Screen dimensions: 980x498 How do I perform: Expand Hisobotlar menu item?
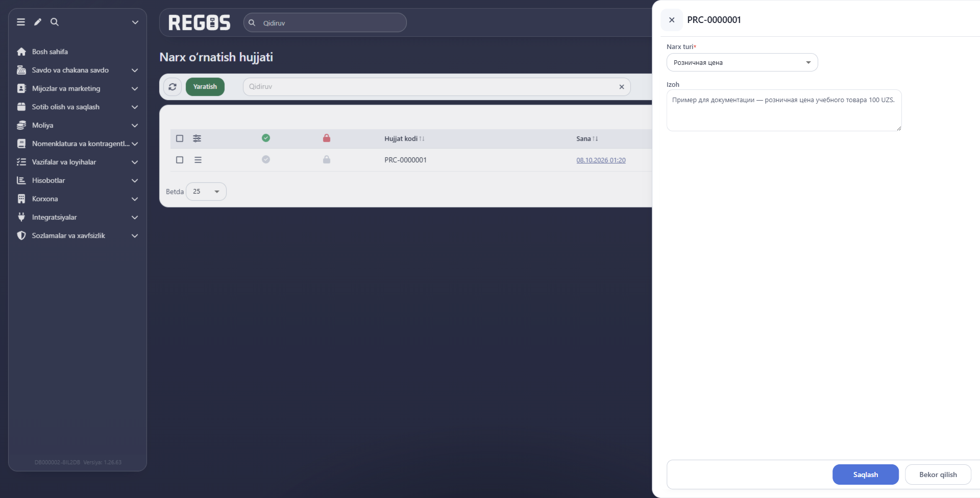(78, 180)
